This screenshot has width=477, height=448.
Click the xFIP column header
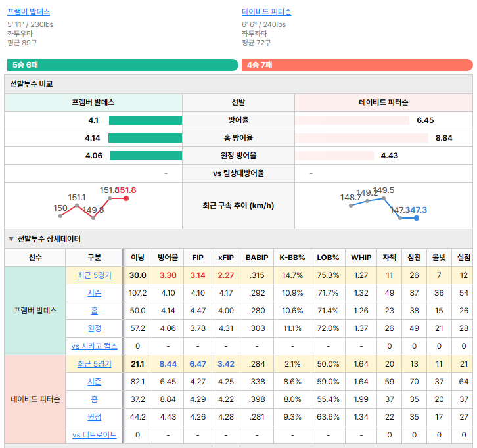tap(226, 258)
